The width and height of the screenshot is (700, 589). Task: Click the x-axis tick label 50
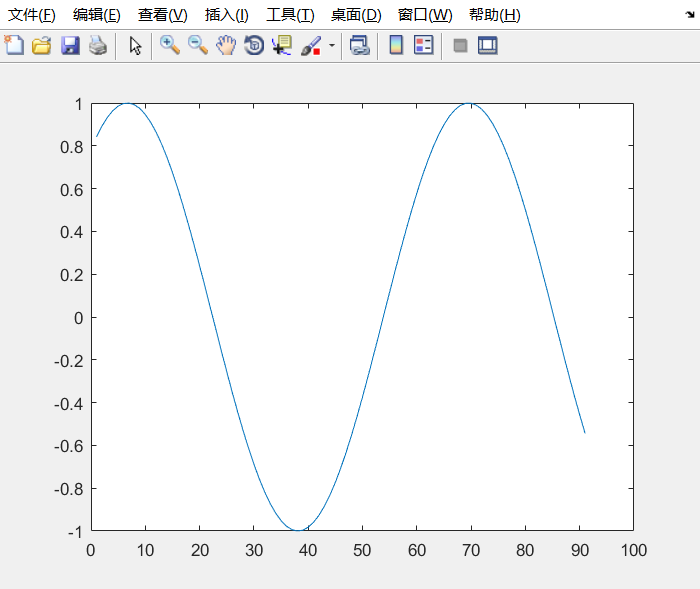[362, 550]
